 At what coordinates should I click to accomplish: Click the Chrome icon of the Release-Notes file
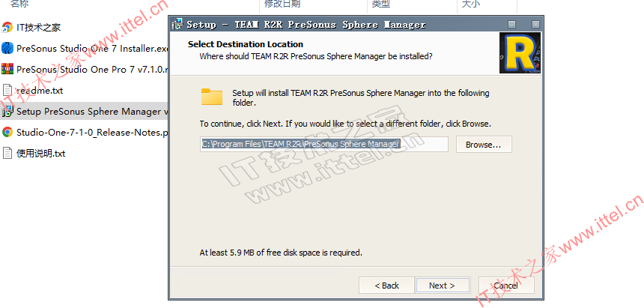(x=7, y=133)
